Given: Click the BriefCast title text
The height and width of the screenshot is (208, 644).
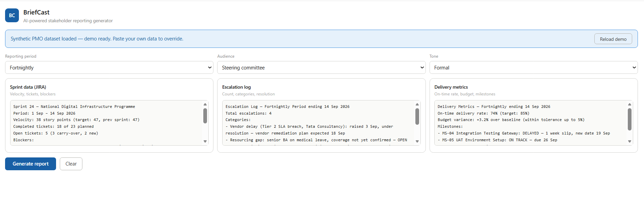Looking at the screenshot, I should coord(36,12).
